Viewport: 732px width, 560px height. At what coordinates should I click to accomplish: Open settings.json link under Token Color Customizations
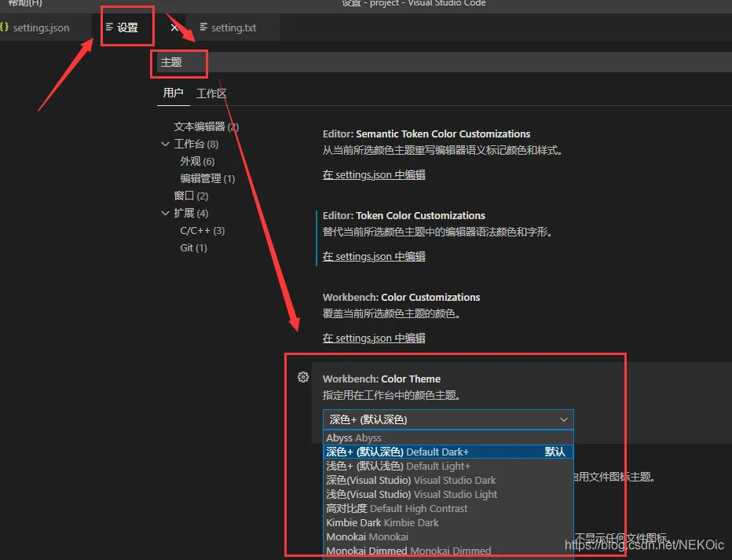(374, 256)
